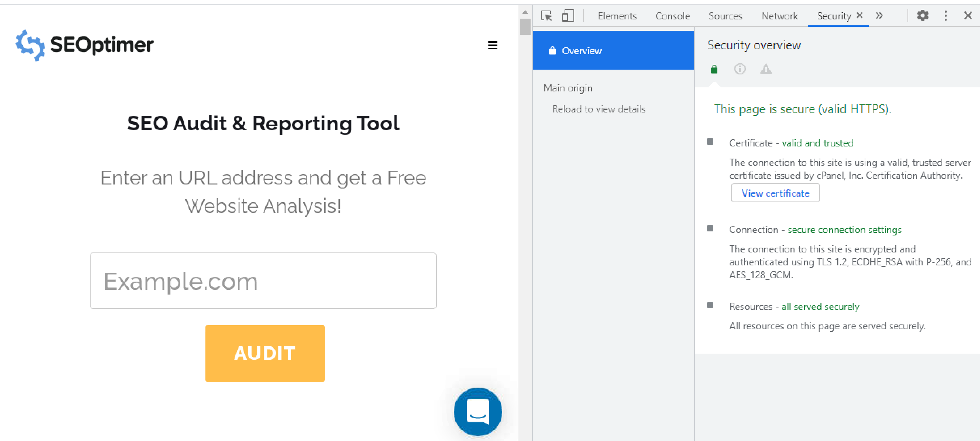Click the View certificate button
The width and height of the screenshot is (980, 441).
pyautogui.click(x=775, y=193)
